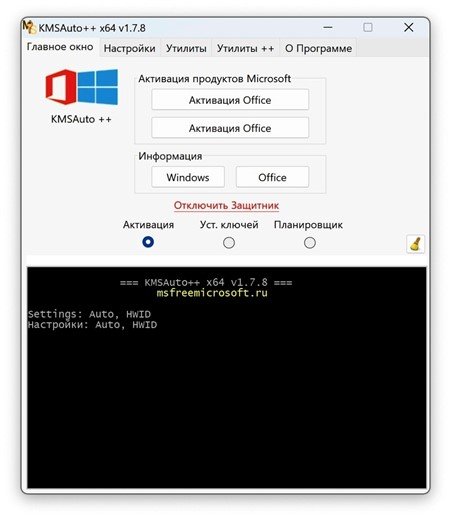Screen dimensions: 451x518
Task: Open the Настройки tab
Action: (x=130, y=48)
